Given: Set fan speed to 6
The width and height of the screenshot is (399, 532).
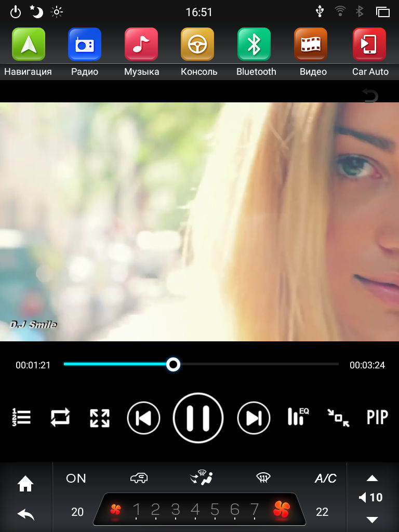Looking at the screenshot, I should tap(235, 510).
